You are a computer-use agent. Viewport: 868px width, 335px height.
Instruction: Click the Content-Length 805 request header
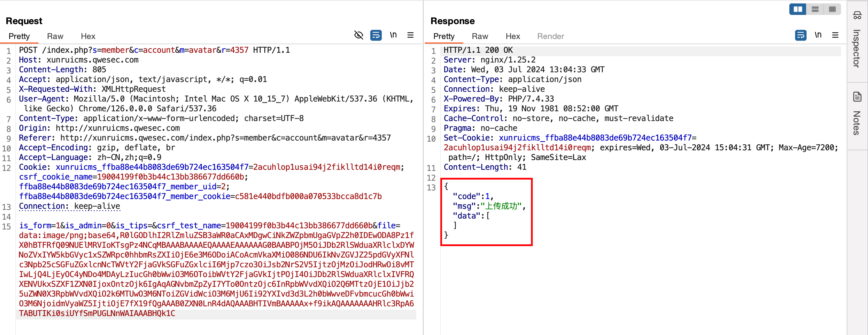(62, 70)
